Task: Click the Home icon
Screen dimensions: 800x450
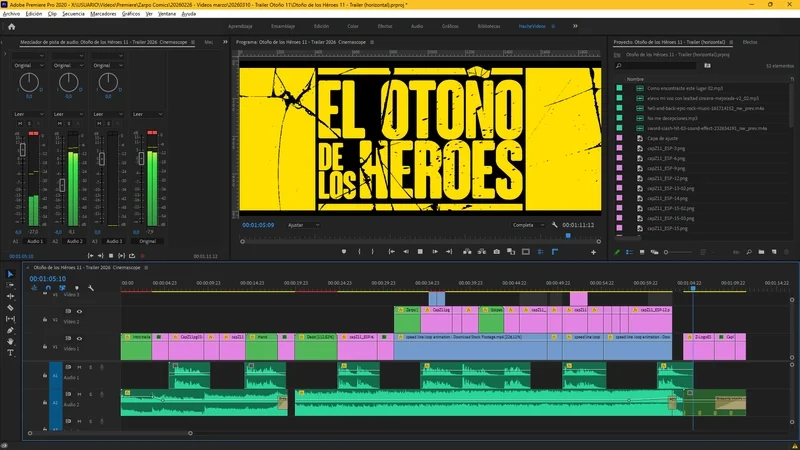Action: pyautogui.click(x=11, y=27)
